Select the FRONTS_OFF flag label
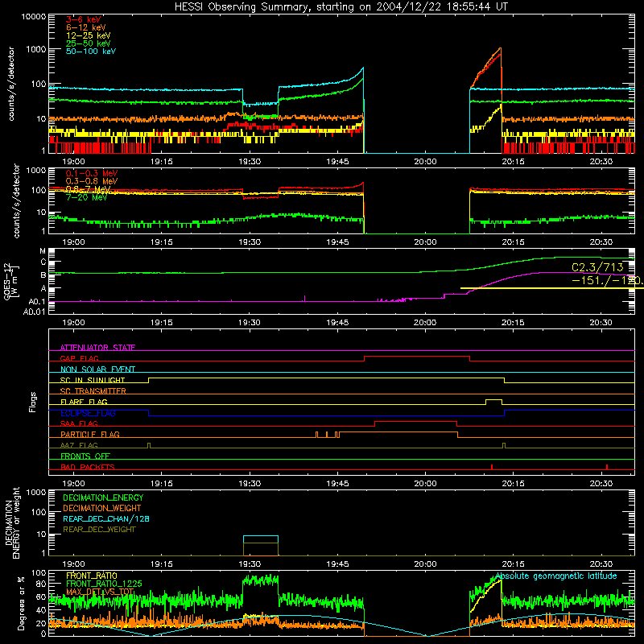This screenshot has height=644, width=644. [x=85, y=456]
